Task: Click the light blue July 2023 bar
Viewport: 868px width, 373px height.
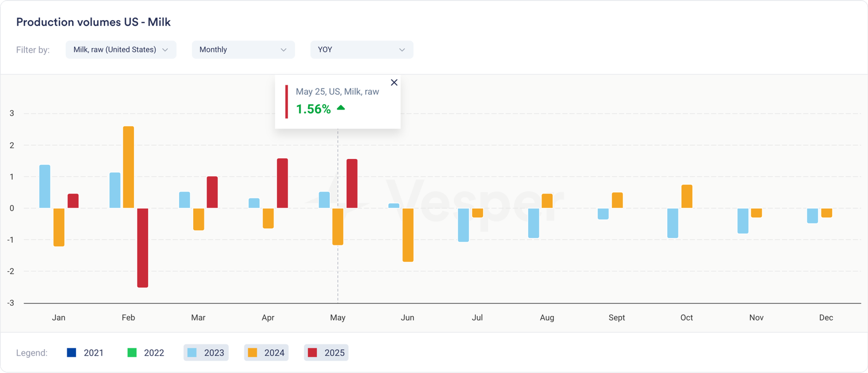Action: coord(463,225)
